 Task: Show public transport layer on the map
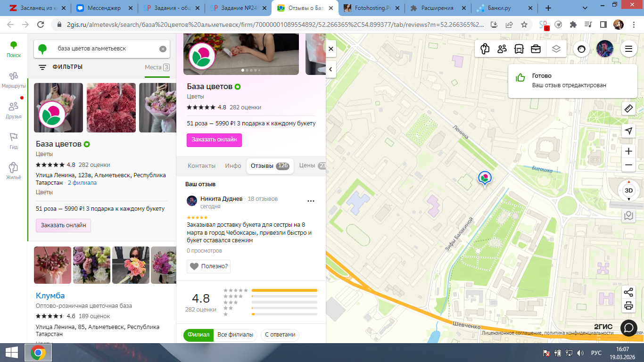[x=519, y=49]
